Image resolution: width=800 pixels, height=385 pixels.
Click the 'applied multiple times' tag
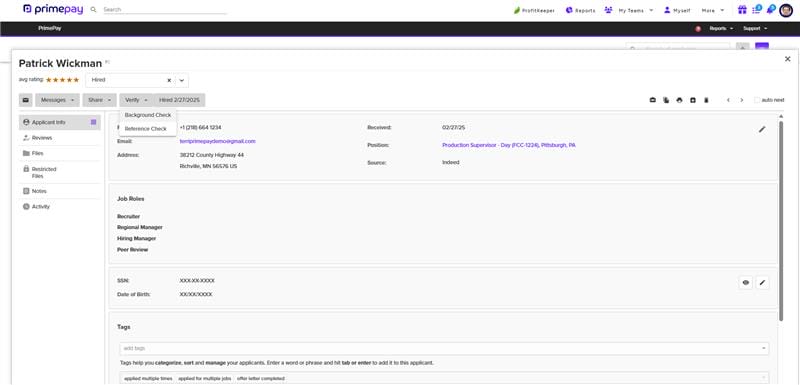pyautogui.click(x=148, y=379)
